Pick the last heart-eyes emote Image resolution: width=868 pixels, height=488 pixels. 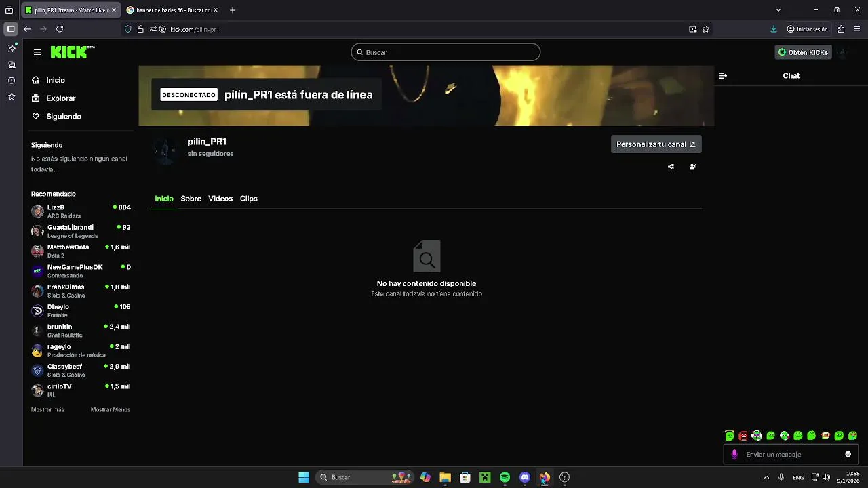(x=852, y=436)
